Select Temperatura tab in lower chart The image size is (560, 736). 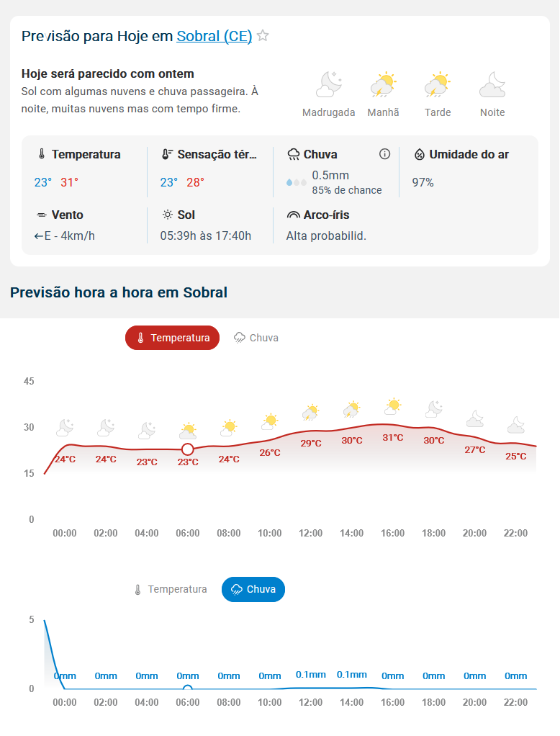point(170,589)
